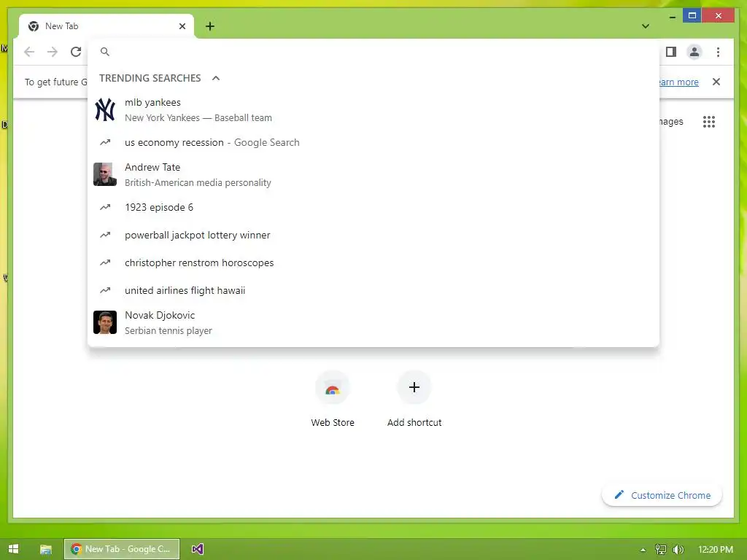This screenshot has width=747, height=560.
Task: Open File Explorer from the taskbar
Action: tap(45, 549)
